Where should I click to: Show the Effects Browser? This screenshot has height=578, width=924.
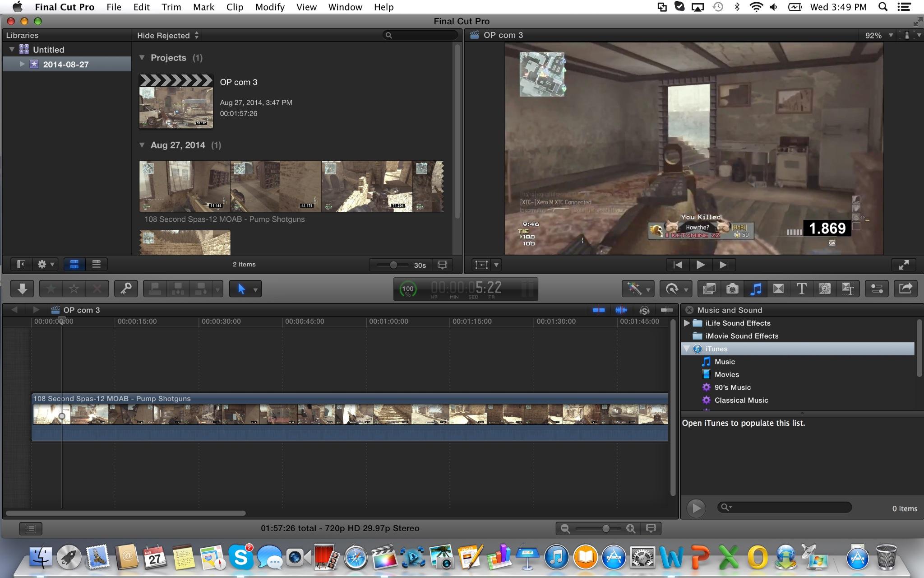tap(709, 289)
